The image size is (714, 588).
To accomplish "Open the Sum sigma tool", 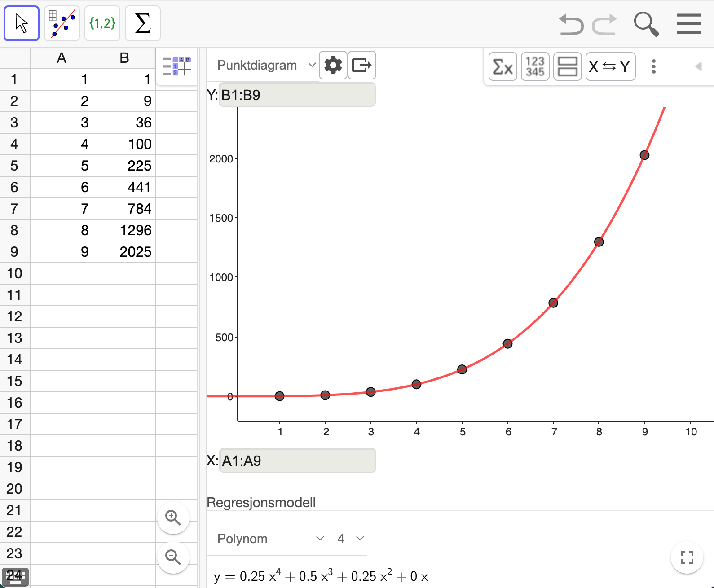I will [x=143, y=23].
